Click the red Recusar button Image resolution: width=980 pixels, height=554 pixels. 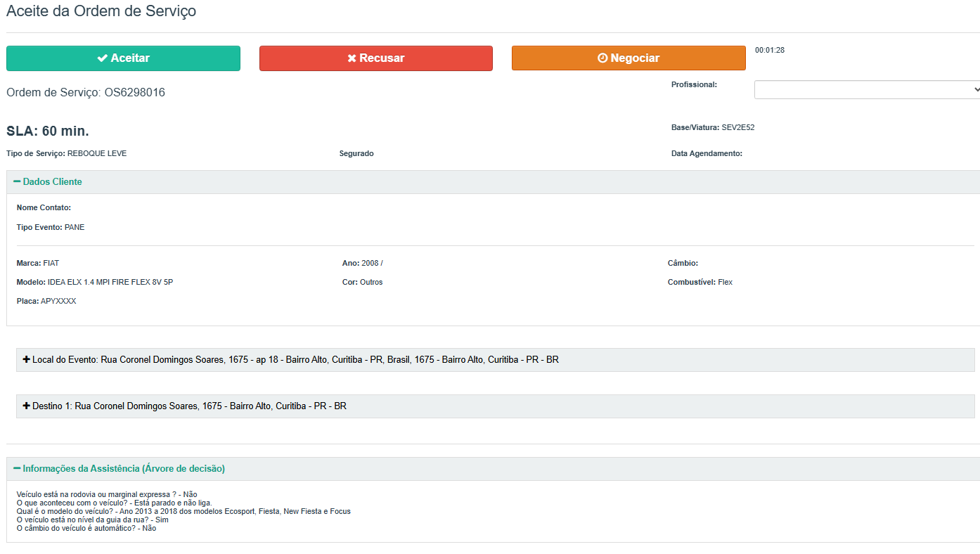(376, 58)
